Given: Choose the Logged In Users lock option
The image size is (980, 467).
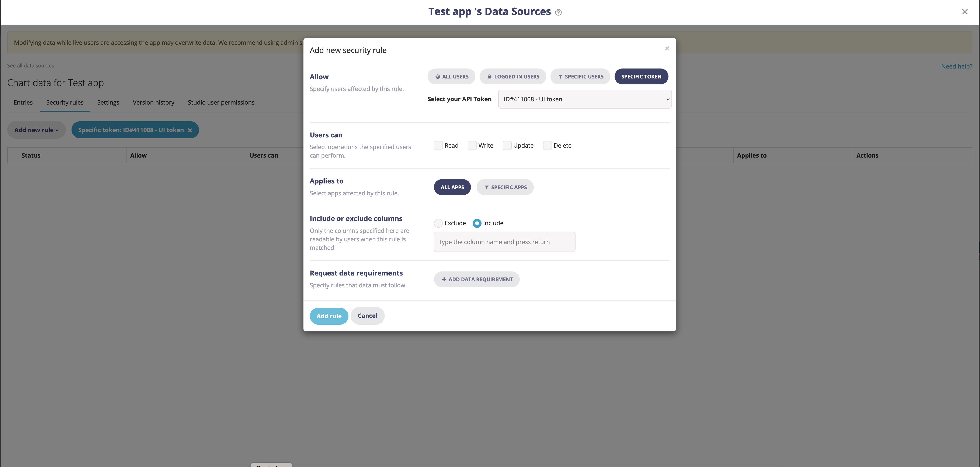Looking at the screenshot, I should (x=512, y=76).
